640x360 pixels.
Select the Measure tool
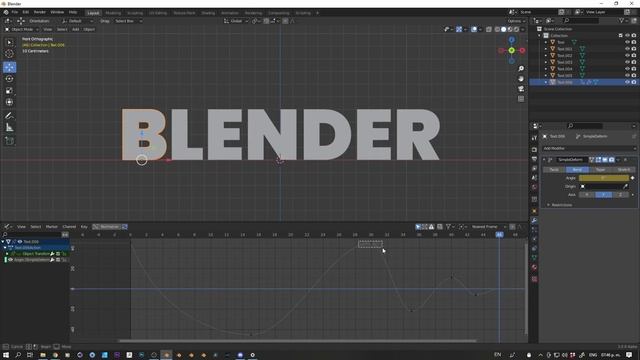(x=9, y=128)
